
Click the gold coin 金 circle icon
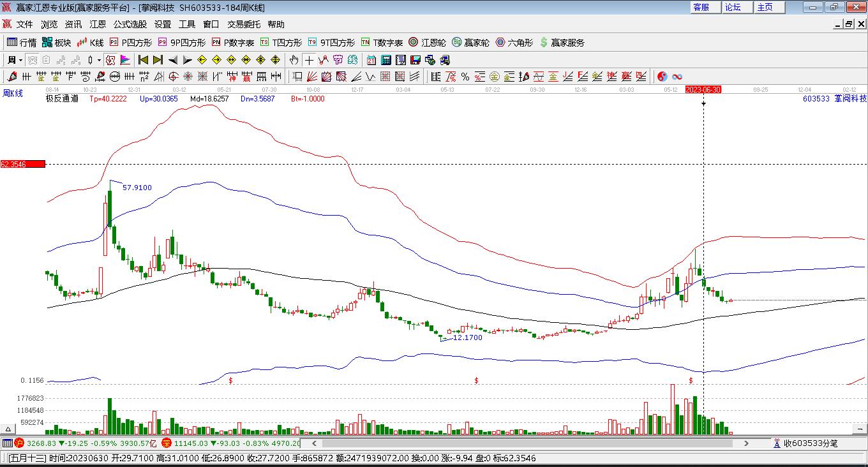[495, 77]
